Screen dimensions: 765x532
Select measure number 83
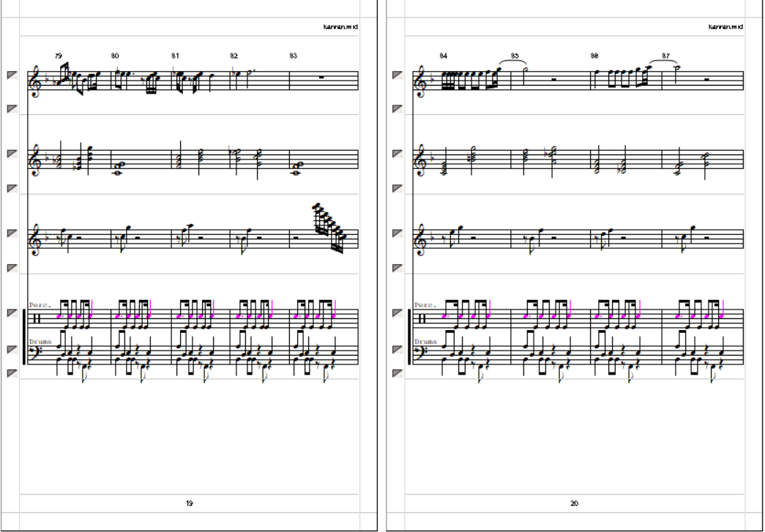coord(293,56)
